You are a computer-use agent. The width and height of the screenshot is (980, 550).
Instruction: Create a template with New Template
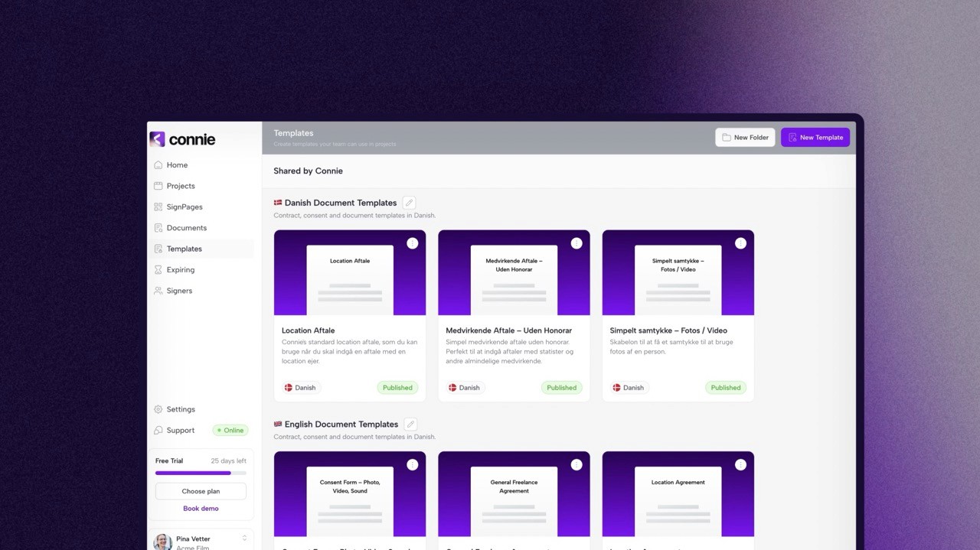(x=815, y=137)
